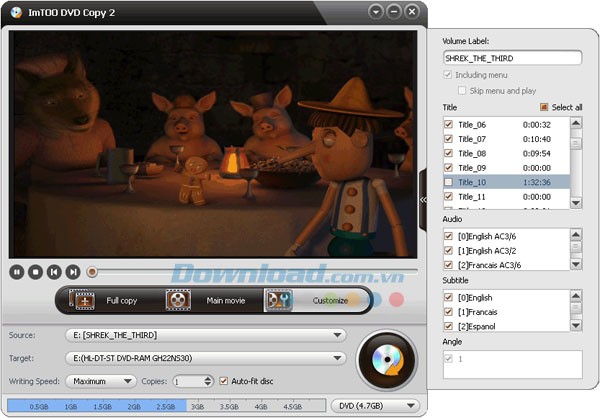
Task: Toggle [1]English AC3/2 audio track
Action: point(448,250)
